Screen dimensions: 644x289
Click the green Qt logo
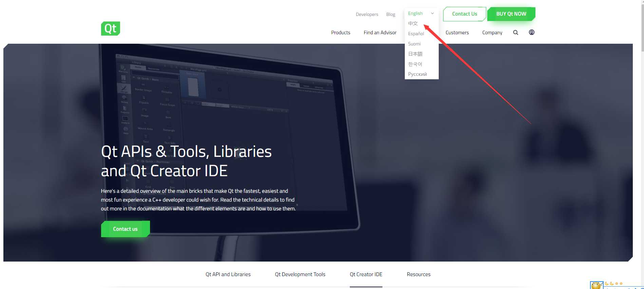(111, 28)
